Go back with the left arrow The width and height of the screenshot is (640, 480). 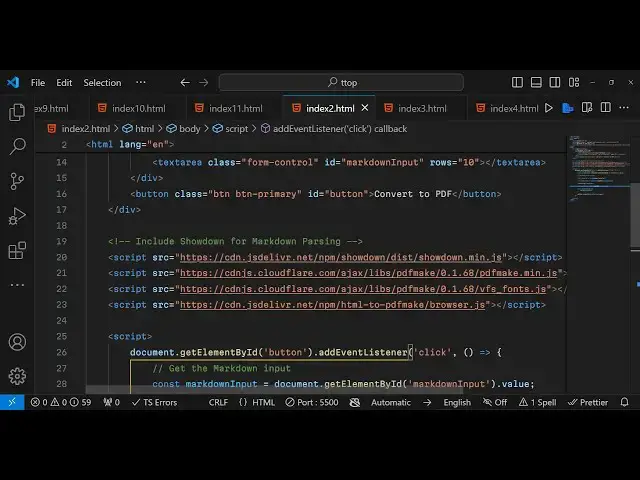[185, 82]
